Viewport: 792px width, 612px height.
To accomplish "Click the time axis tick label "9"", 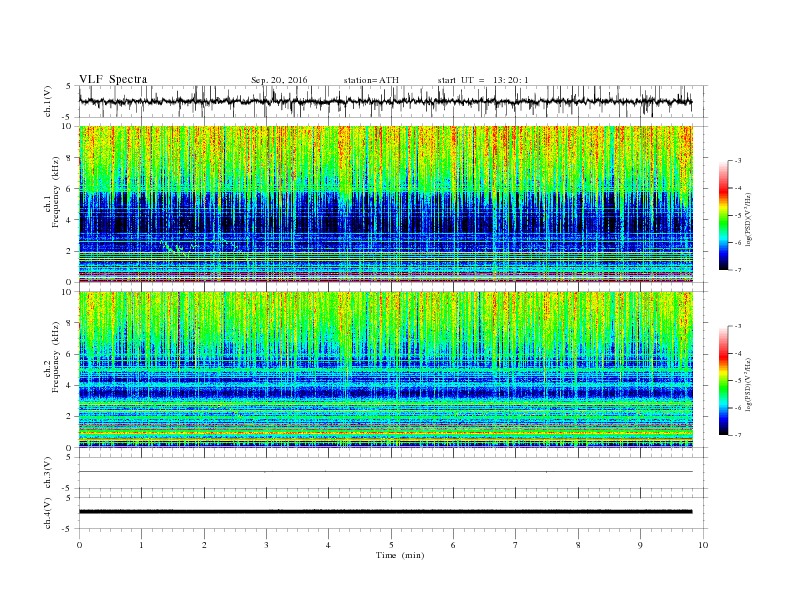I will 640,545.
